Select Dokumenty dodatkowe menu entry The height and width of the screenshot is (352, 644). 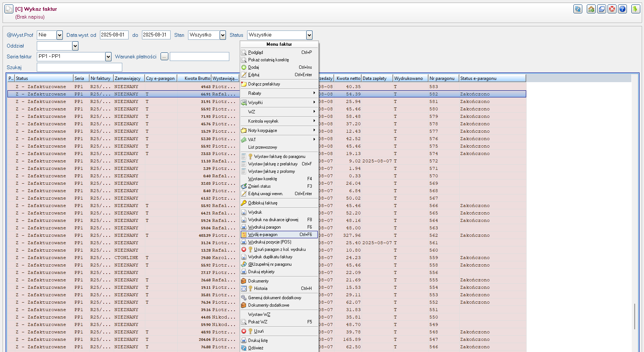click(x=279, y=305)
